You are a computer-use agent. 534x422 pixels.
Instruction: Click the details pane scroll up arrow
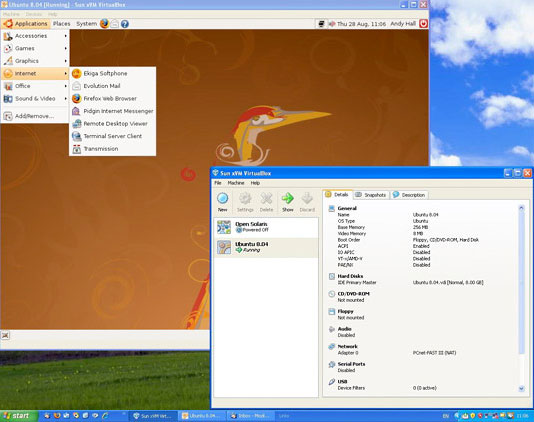tap(521, 207)
